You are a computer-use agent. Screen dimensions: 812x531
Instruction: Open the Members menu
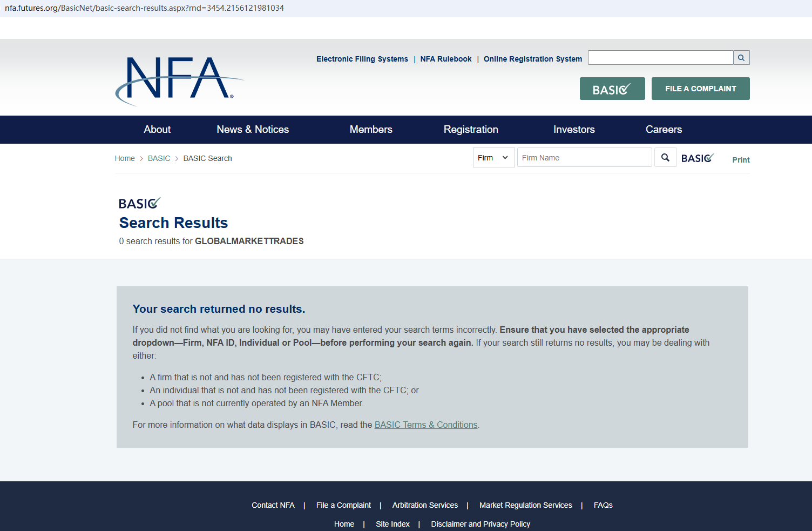tap(371, 130)
